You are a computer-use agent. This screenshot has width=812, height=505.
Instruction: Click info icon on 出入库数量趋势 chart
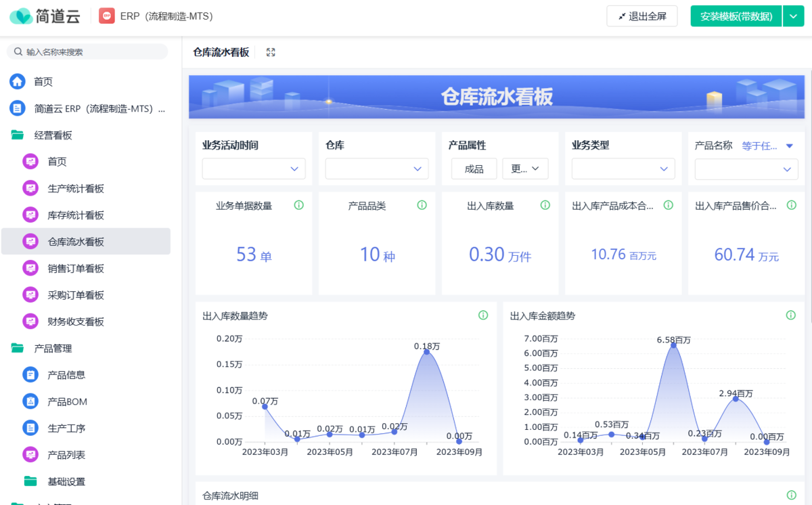coord(483,315)
